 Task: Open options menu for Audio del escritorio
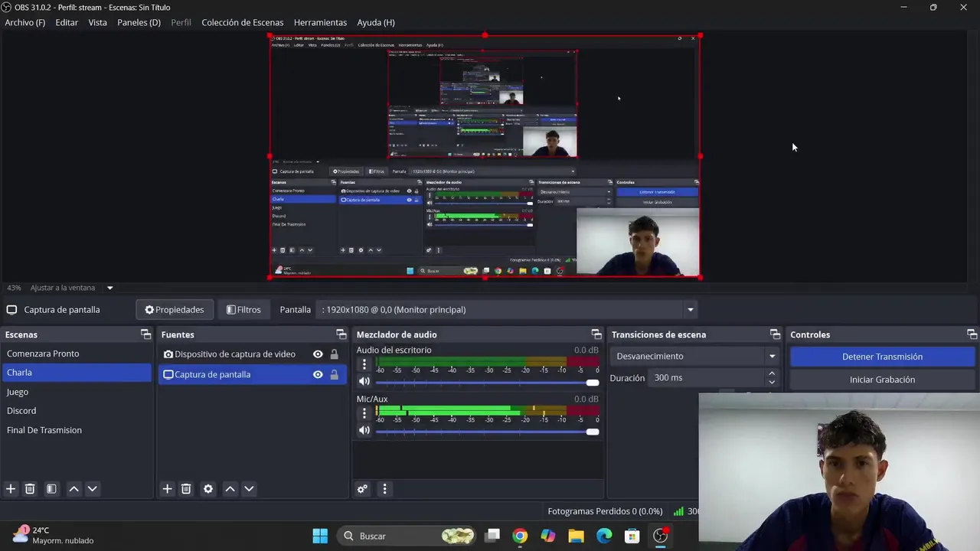pyautogui.click(x=364, y=364)
